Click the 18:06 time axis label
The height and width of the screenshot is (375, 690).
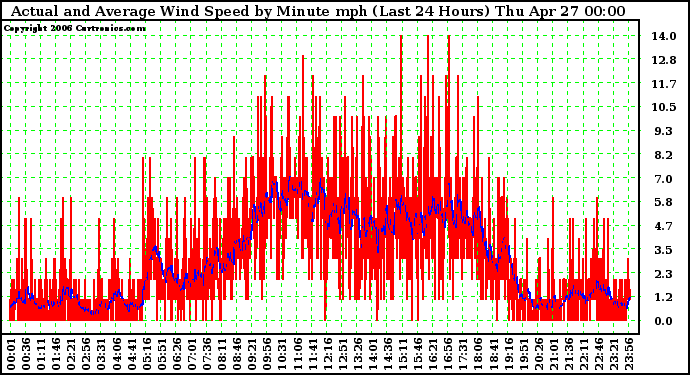(x=478, y=354)
